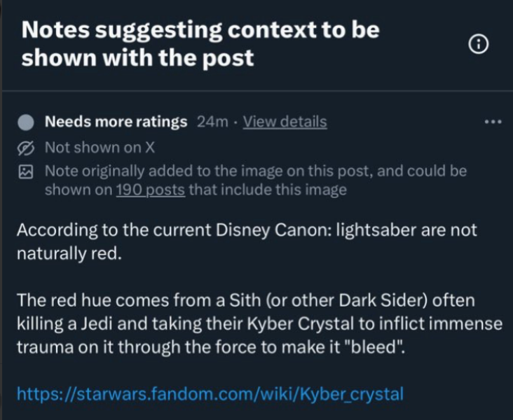Click the Note originally added to the image text
Screen dimensions: 513x420
(x=255, y=171)
